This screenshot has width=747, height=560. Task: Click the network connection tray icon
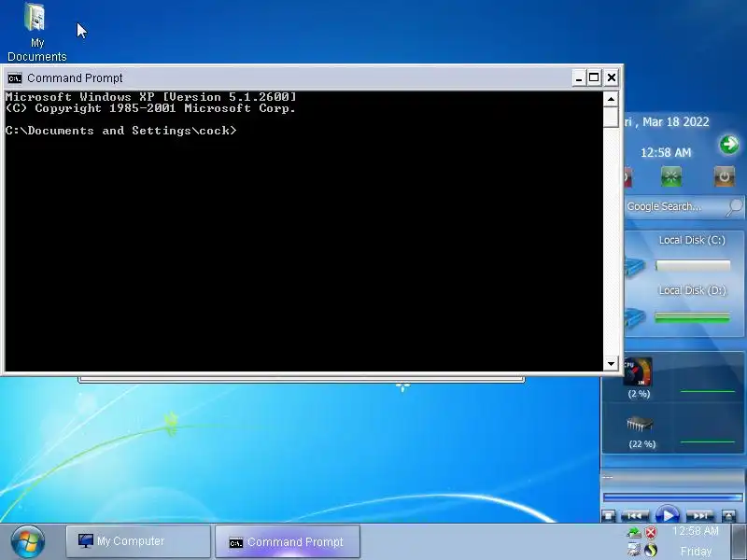tap(634, 550)
